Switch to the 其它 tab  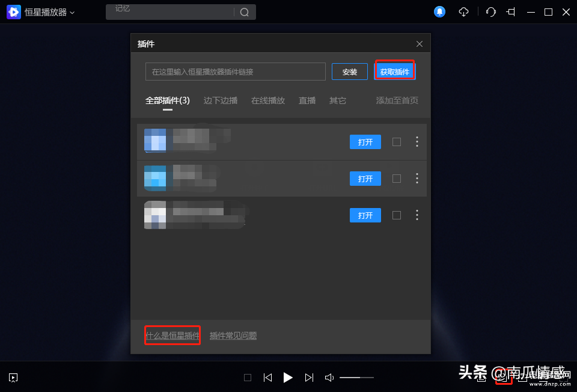point(337,100)
